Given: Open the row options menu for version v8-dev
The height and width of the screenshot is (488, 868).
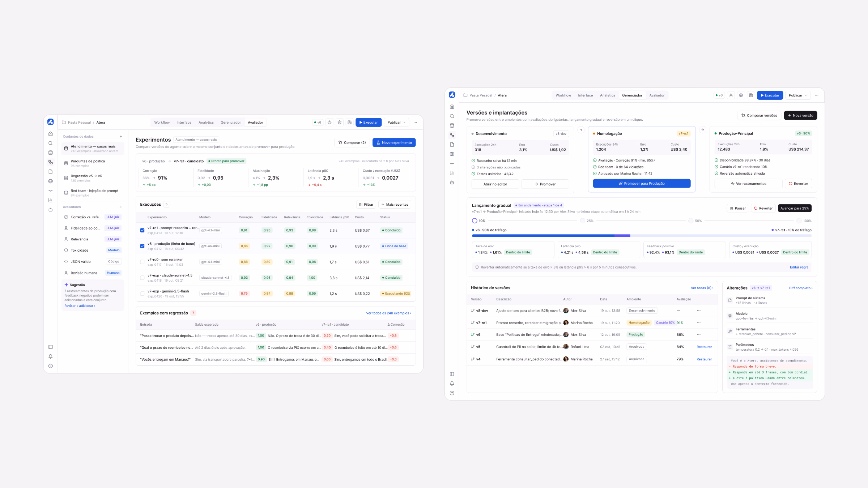Looking at the screenshot, I should [699, 311].
